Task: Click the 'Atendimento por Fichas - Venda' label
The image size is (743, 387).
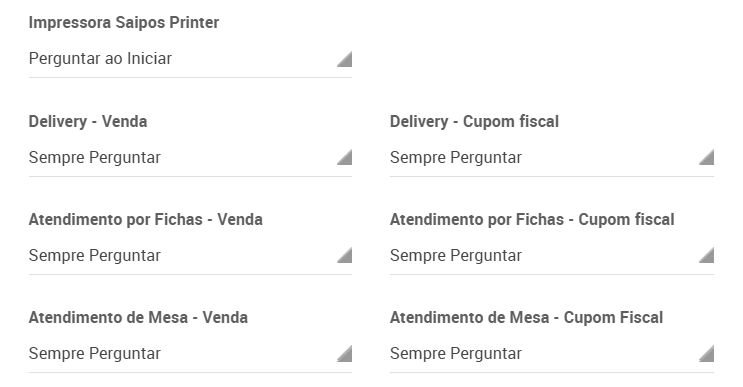Action: click(146, 220)
